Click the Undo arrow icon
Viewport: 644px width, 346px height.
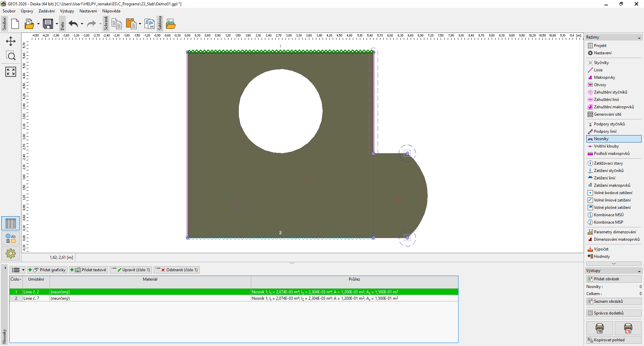(73, 24)
